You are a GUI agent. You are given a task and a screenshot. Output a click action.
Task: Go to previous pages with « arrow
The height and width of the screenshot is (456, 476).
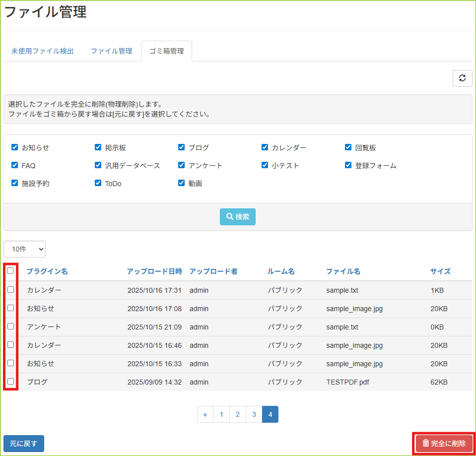(205, 414)
